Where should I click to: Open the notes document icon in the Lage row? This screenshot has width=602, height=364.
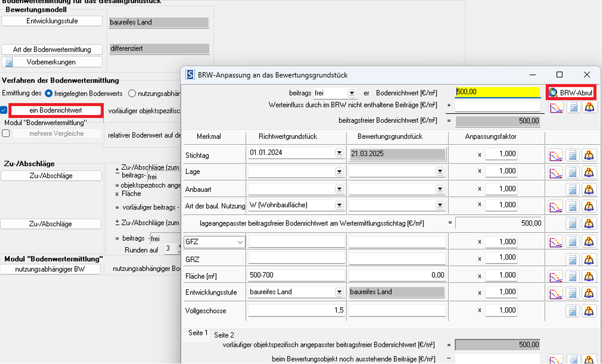pos(572,173)
